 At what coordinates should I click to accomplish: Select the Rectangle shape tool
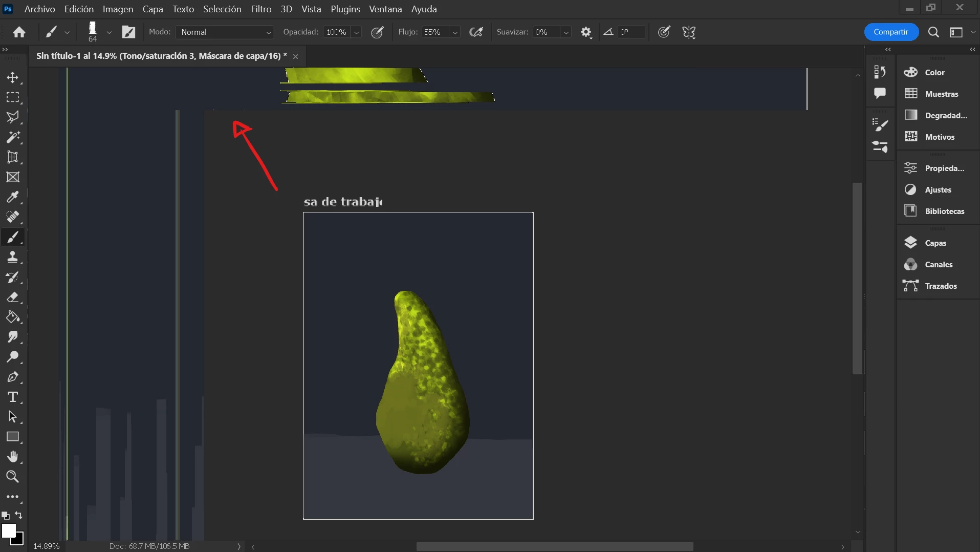(x=13, y=437)
